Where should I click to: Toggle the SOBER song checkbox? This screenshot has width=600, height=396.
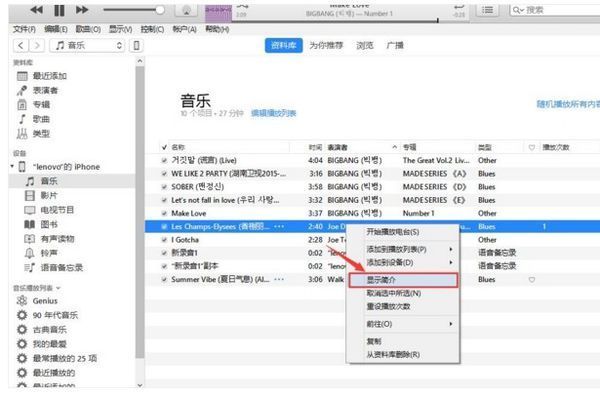164,187
